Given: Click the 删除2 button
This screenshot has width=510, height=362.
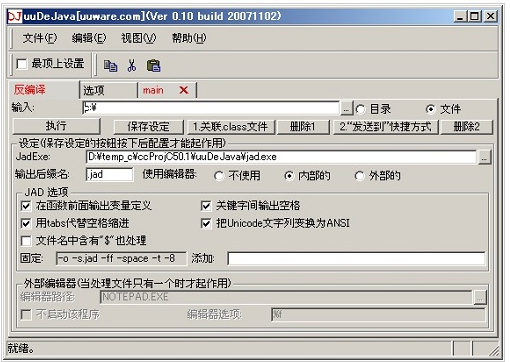Looking at the screenshot, I should (467, 127).
